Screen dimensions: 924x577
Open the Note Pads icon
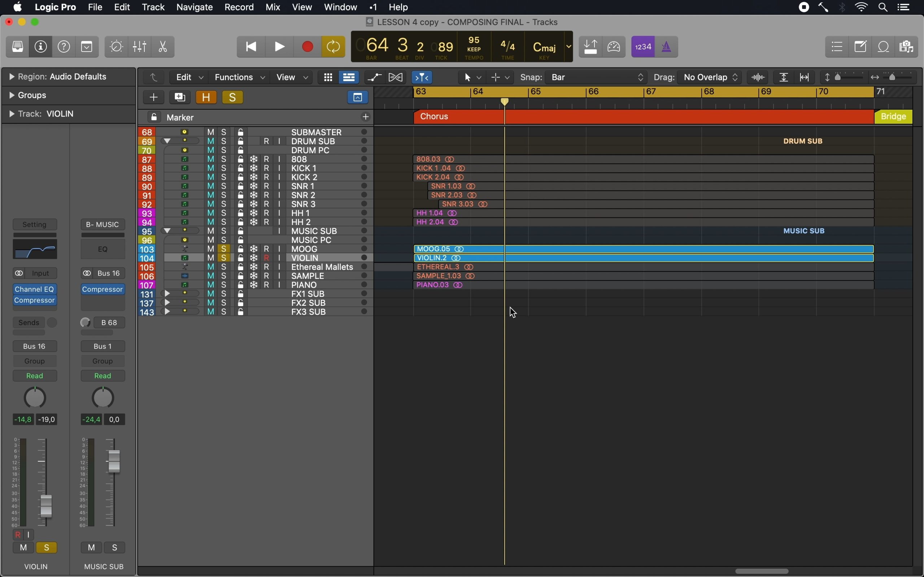861,47
